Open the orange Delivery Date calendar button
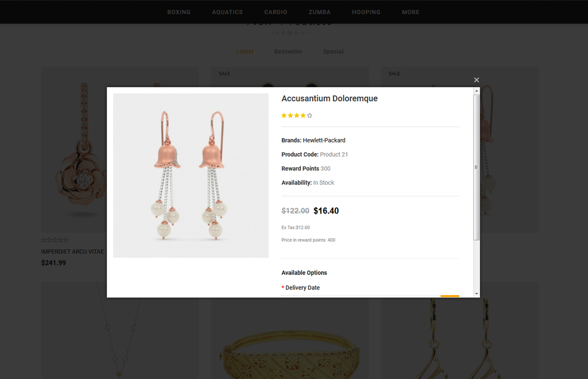 (x=450, y=296)
